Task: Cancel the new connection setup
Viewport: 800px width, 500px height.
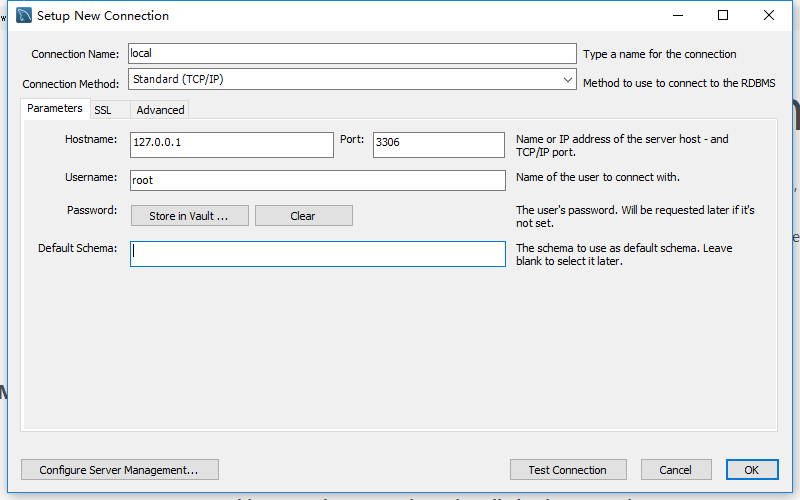Action: (676, 470)
